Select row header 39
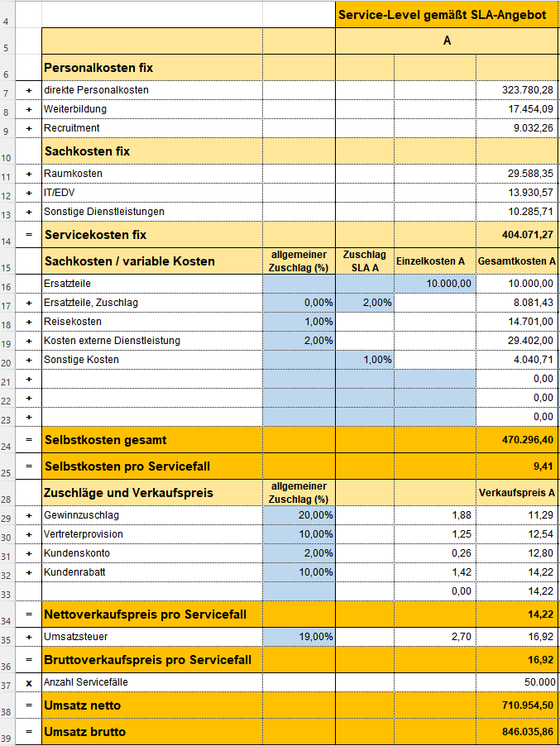This screenshot has height=746, width=560. 7,733
